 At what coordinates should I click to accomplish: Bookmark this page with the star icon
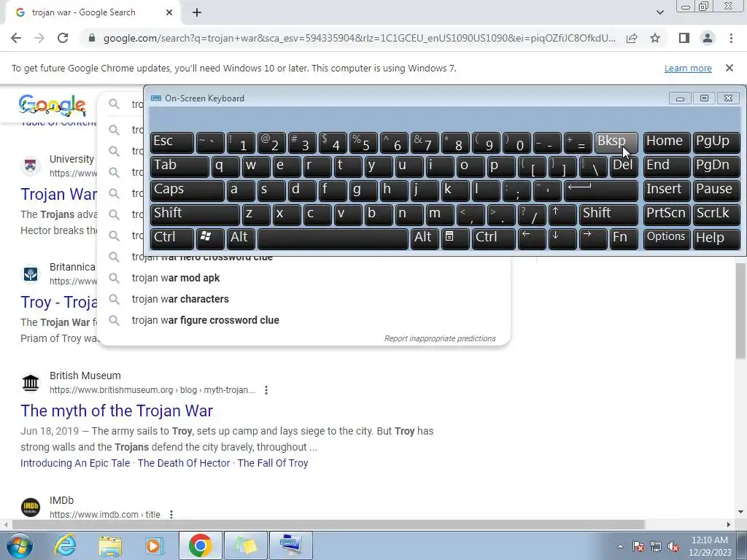(655, 38)
